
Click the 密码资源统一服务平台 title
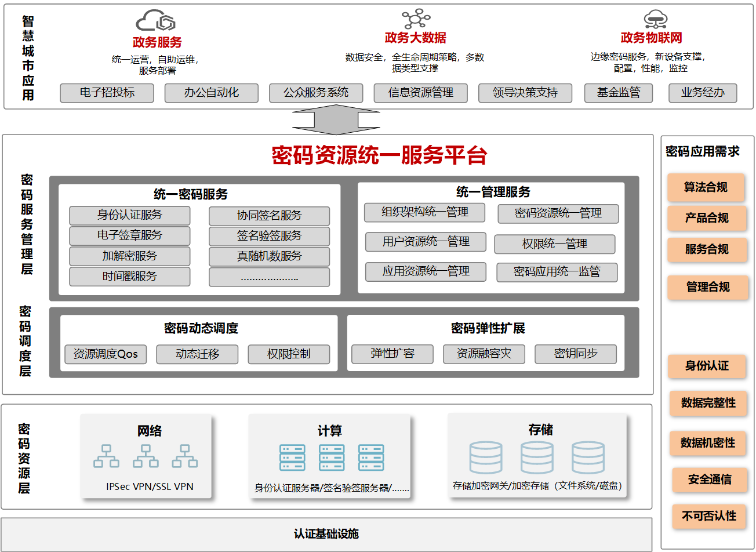379,155
